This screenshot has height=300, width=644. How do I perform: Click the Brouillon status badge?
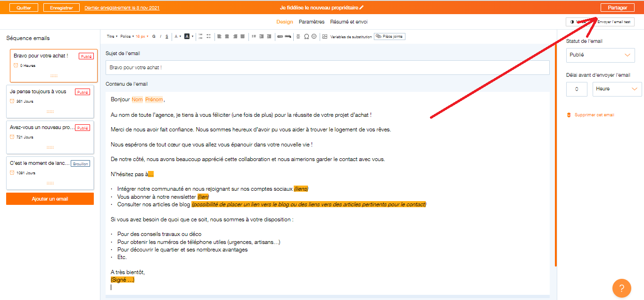tap(80, 163)
